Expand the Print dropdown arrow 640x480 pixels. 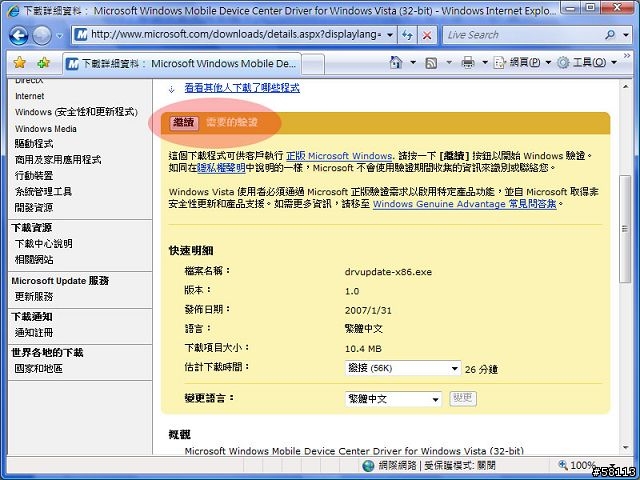pyautogui.click(x=485, y=62)
